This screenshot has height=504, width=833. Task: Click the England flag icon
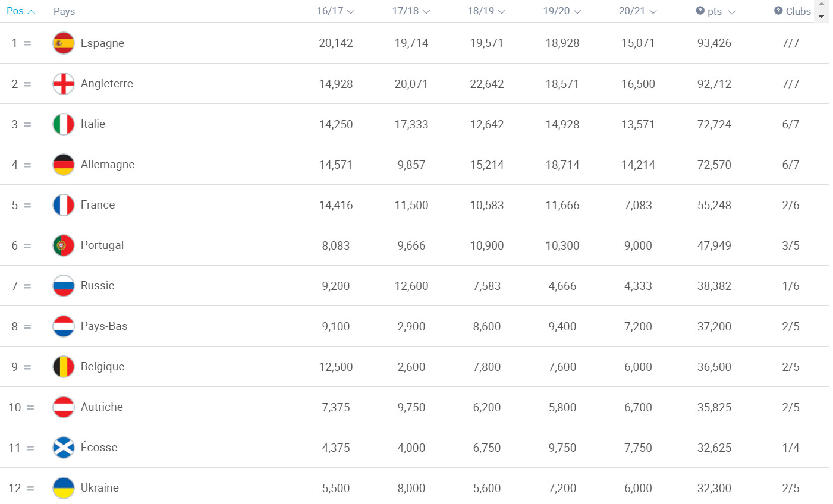pos(64,84)
